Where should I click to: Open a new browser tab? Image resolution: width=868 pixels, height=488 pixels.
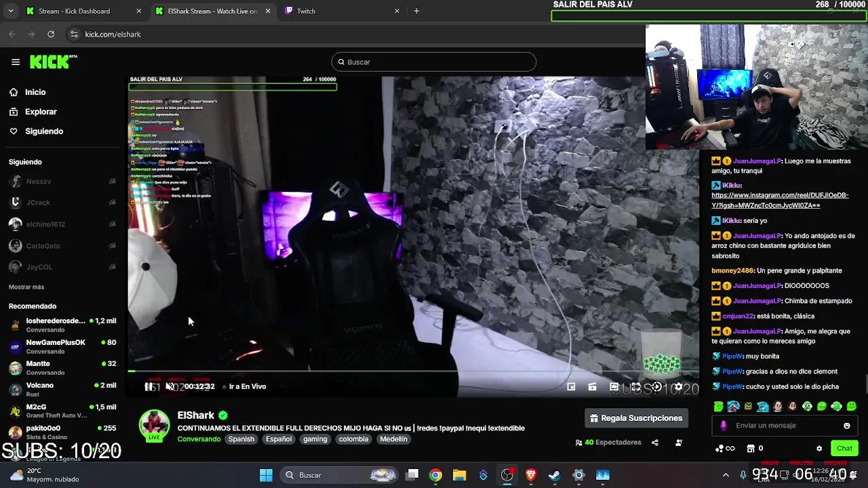point(416,11)
